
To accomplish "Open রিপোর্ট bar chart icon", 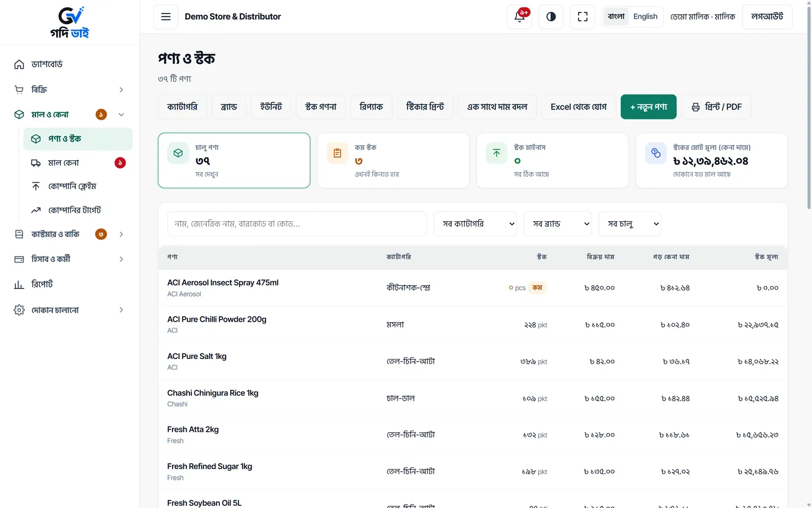I will [19, 284].
